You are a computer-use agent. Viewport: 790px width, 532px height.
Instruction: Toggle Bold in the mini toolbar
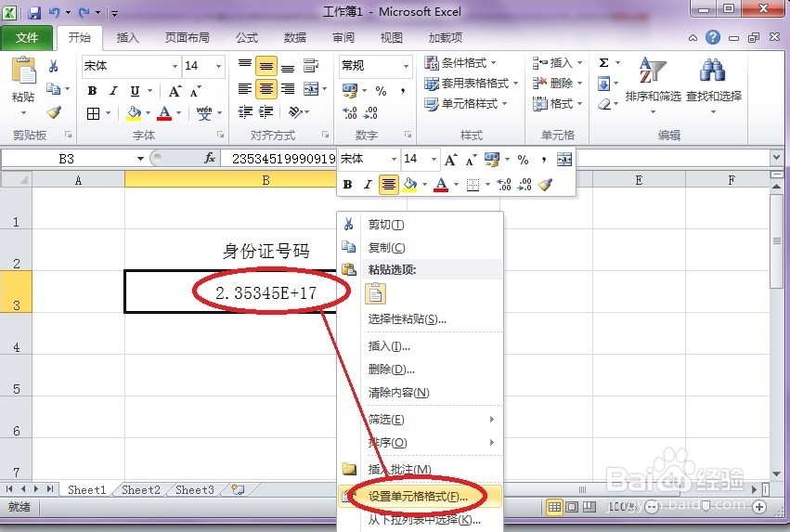pyautogui.click(x=347, y=185)
